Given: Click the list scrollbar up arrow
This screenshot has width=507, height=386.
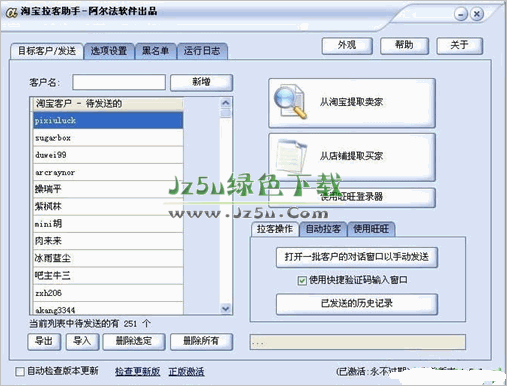Looking at the screenshot, I should click(x=226, y=103).
